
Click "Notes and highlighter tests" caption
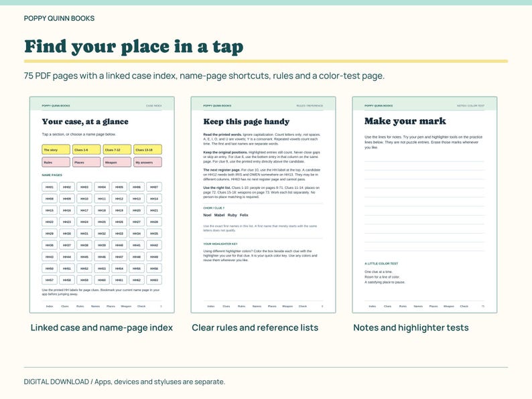coord(411,328)
